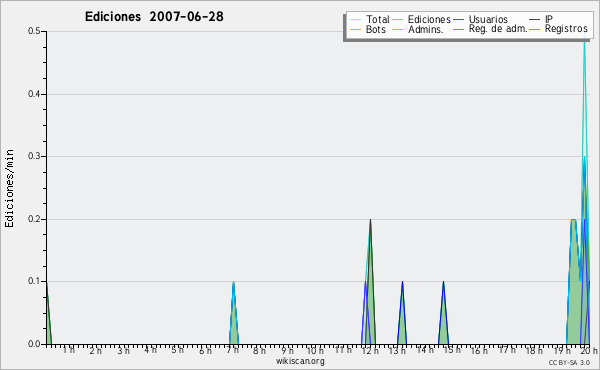The width and height of the screenshot is (600, 370).
Task: Click the Reg. de adm. legend label
Action: (x=498, y=29)
